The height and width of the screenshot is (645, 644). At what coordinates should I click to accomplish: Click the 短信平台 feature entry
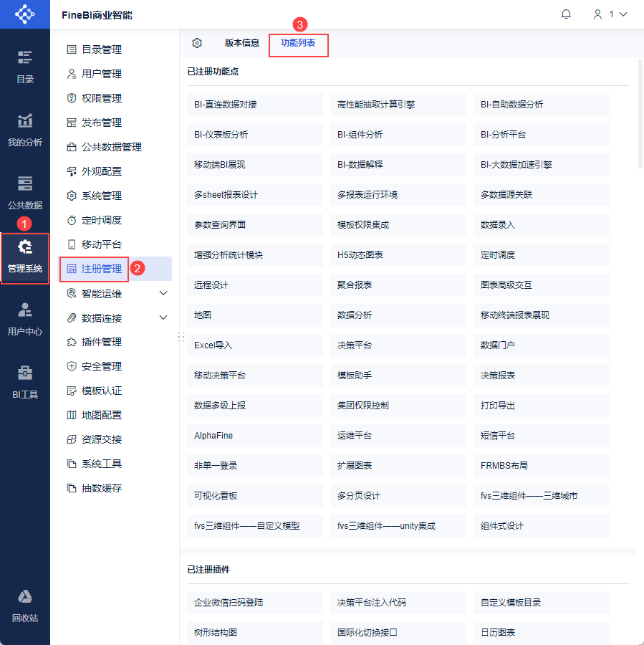[541, 436]
